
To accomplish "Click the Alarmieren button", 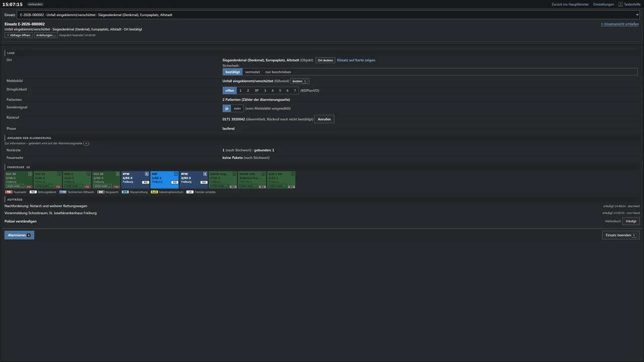I will coord(19,235).
